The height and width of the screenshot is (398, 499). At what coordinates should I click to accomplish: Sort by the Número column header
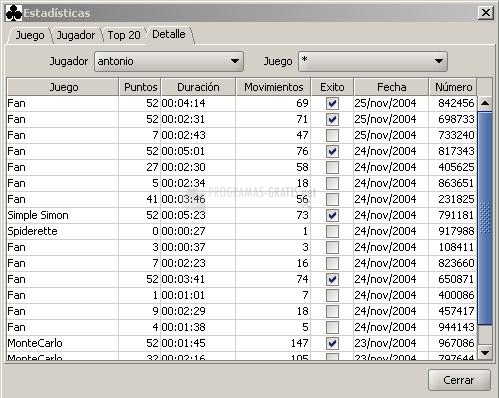pyautogui.click(x=453, y=87)
